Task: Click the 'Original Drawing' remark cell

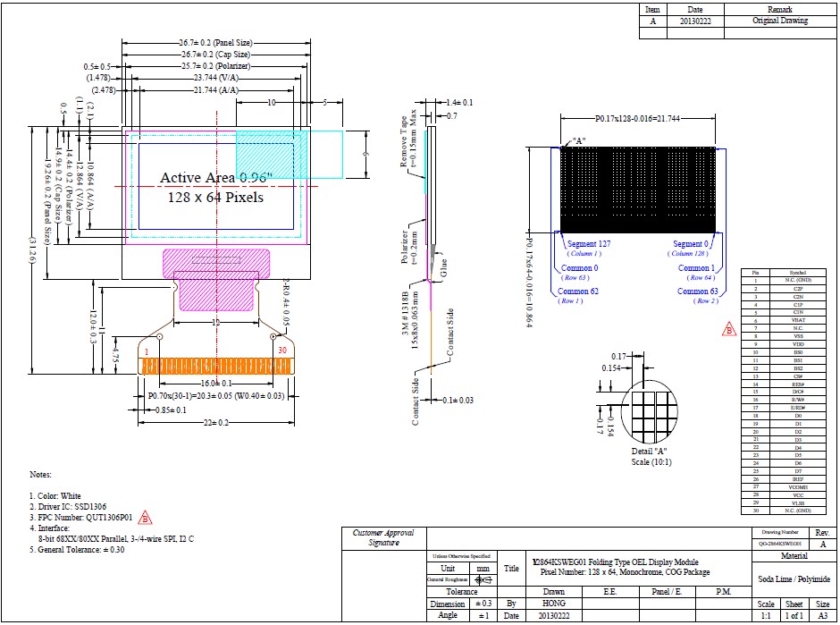Action: (780, 21)
